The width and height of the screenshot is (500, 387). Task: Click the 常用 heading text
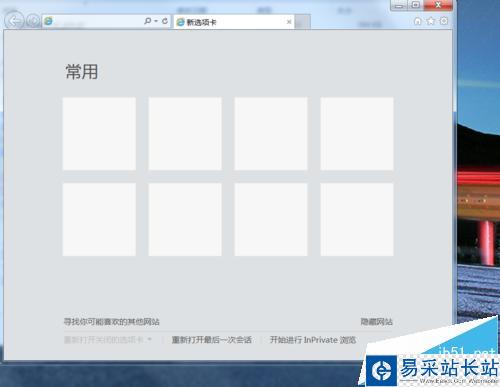tap(82, 72)
